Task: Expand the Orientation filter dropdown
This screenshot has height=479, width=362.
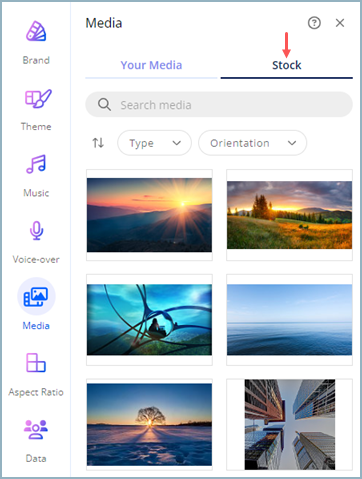Action: click(252, 143)
